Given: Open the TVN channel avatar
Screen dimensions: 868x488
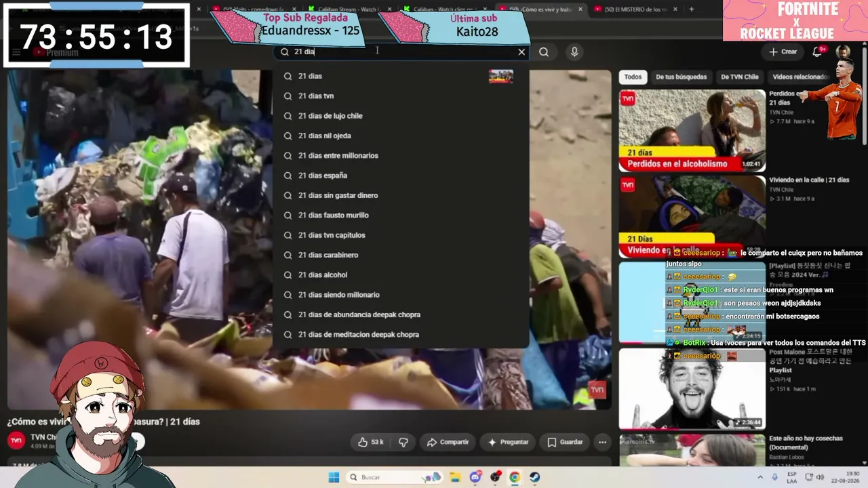Looking at the screenshot, I should click(x=16, y=440).
